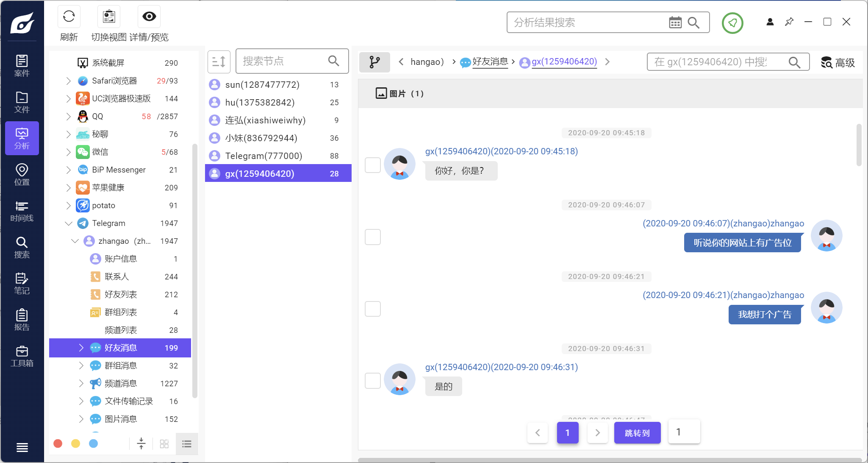The height and width of the screenshot is (463, 868).
Task: Expand the QQ tree node
Action: [69, 116]
